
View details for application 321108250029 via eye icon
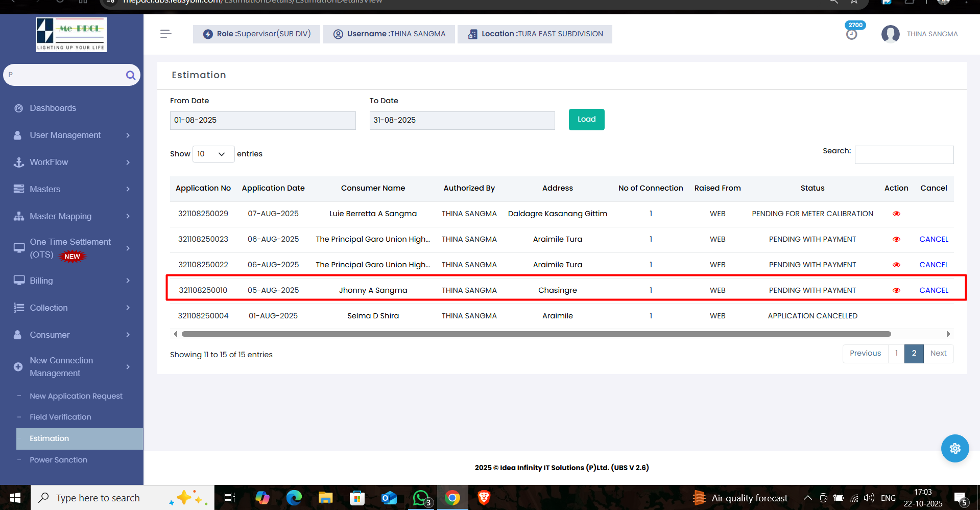pos(896,214)
